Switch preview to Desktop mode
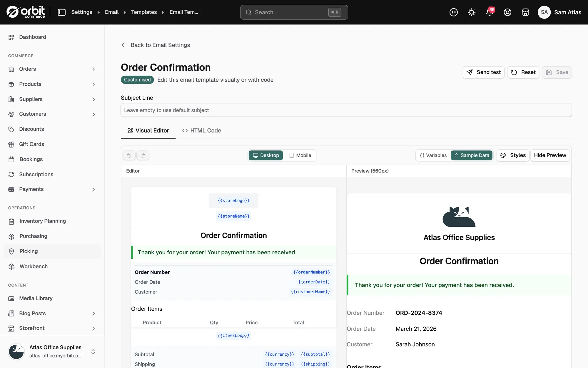This screenshot has height=368, width=588. click(266, 155)
